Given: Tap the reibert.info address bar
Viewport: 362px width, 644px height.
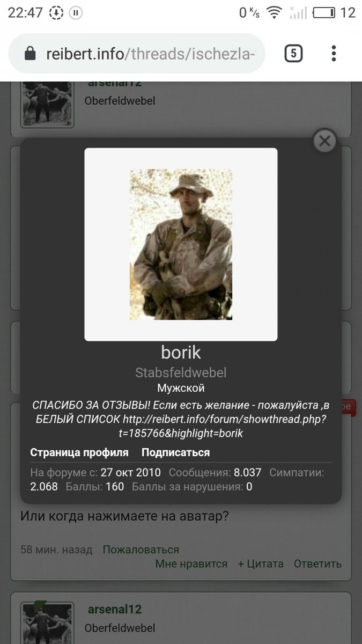Looking at the screenshot, I should click(137, 53).
